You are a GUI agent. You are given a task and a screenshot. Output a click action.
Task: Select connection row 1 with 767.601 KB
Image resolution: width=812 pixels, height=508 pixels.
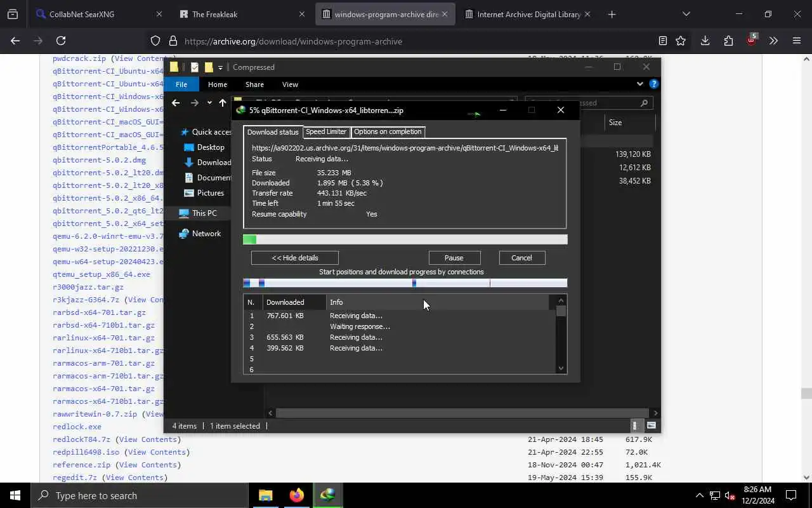pyautogui.click(x=398, y=316)
